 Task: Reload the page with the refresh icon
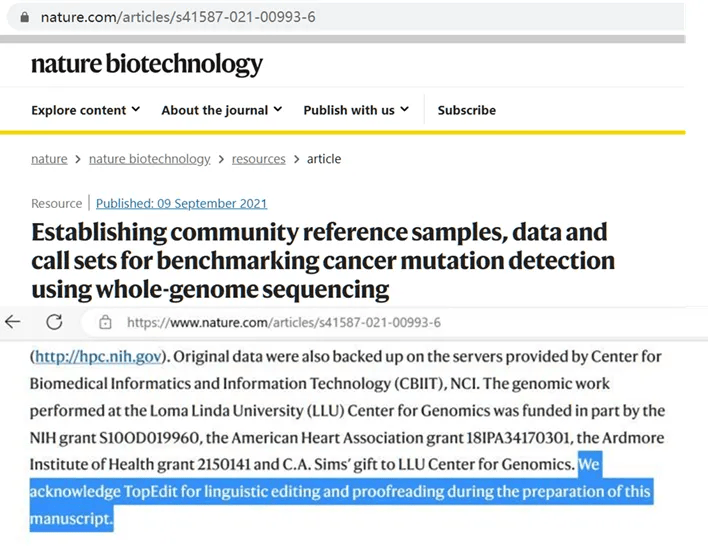(54, 322)
